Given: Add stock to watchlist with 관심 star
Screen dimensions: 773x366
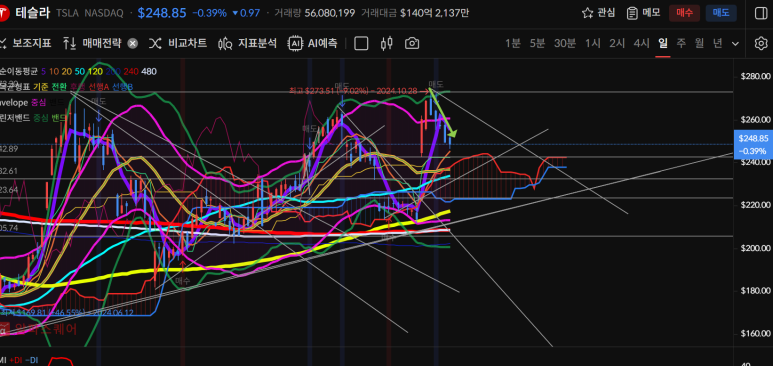Looking at the screenshot, I should 598,13.
